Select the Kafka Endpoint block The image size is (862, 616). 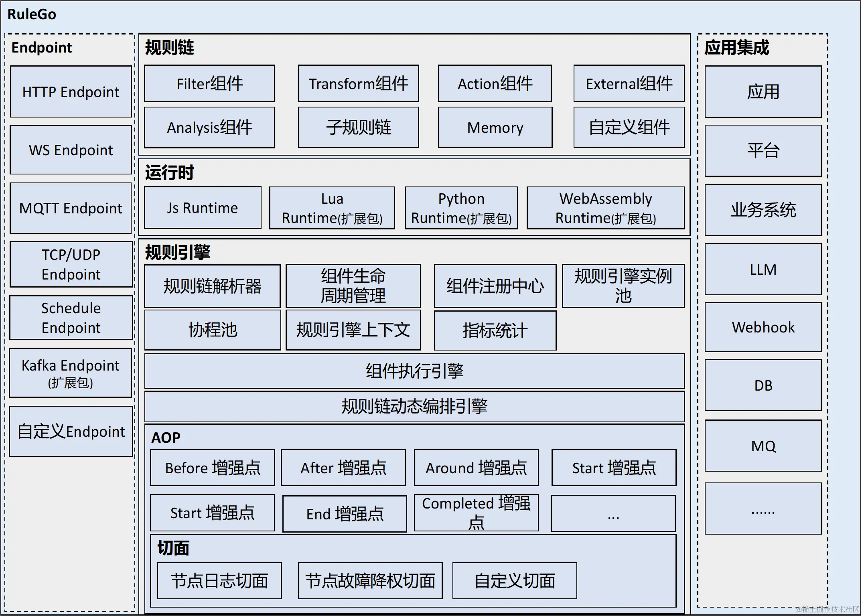coord(71,373)
